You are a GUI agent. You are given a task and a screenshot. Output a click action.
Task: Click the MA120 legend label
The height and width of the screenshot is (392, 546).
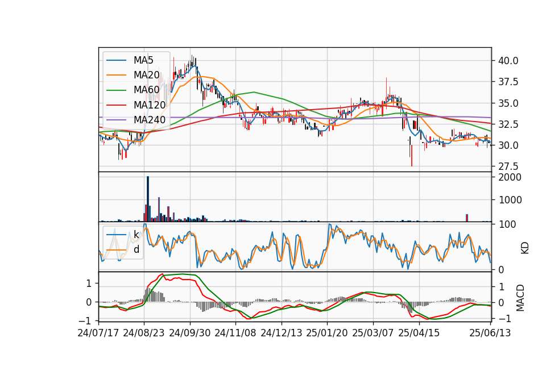click(x=150, y=105)
